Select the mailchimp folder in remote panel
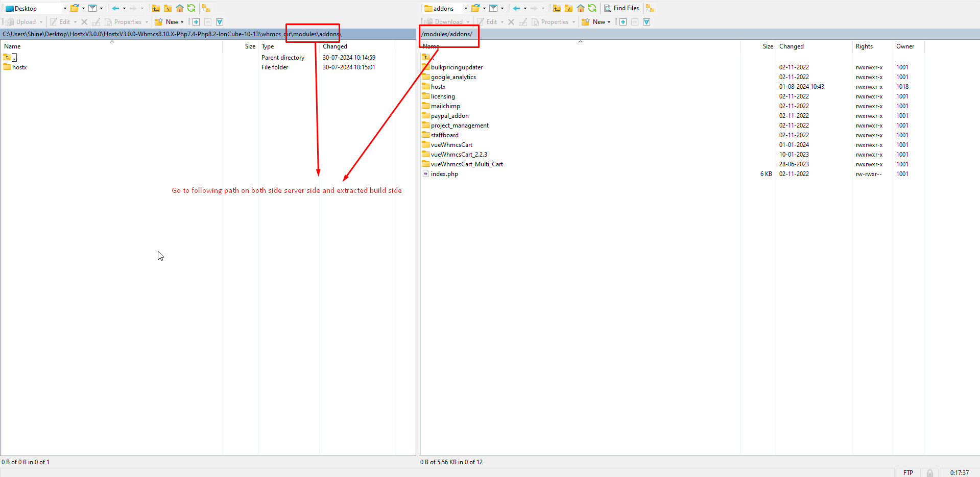 (445, 106)
